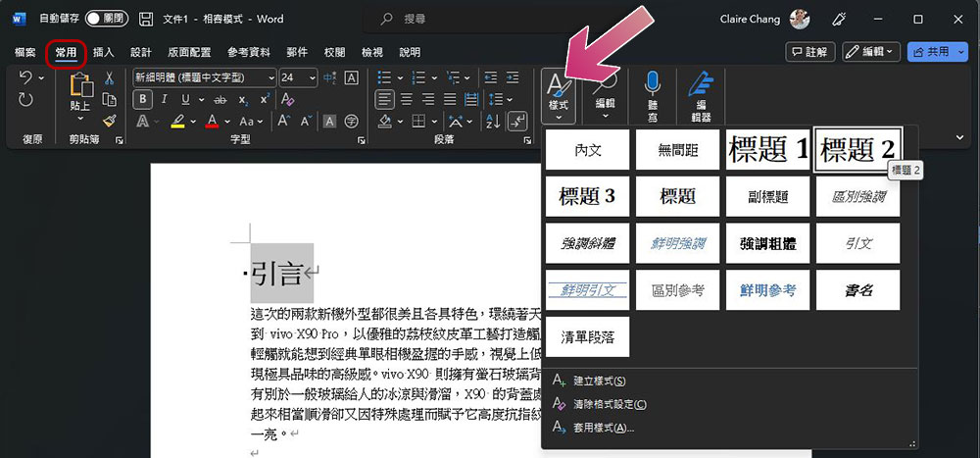Viewport: 980px width, 458px height.
Task: Click the yellow text highlight color button
Action: 177,122
